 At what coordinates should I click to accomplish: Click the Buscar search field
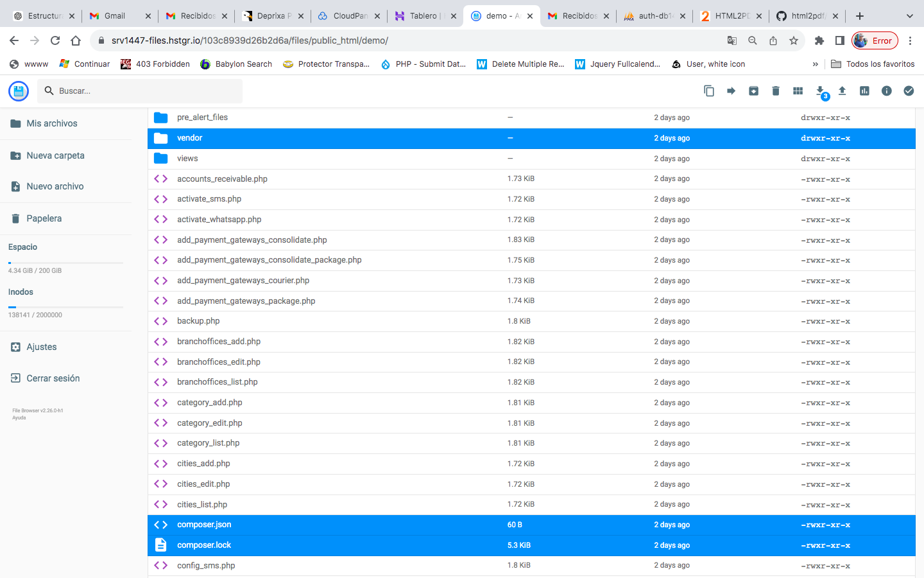click(x=148, y=91)
